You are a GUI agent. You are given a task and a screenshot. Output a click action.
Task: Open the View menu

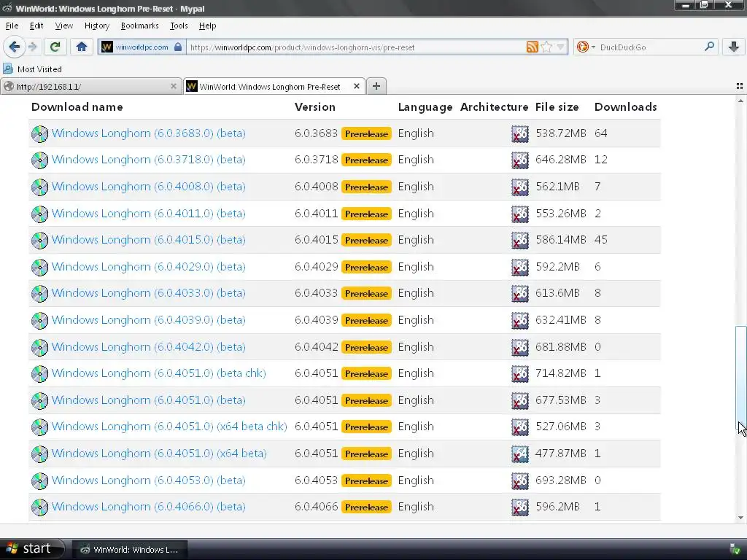click(64, 26)
